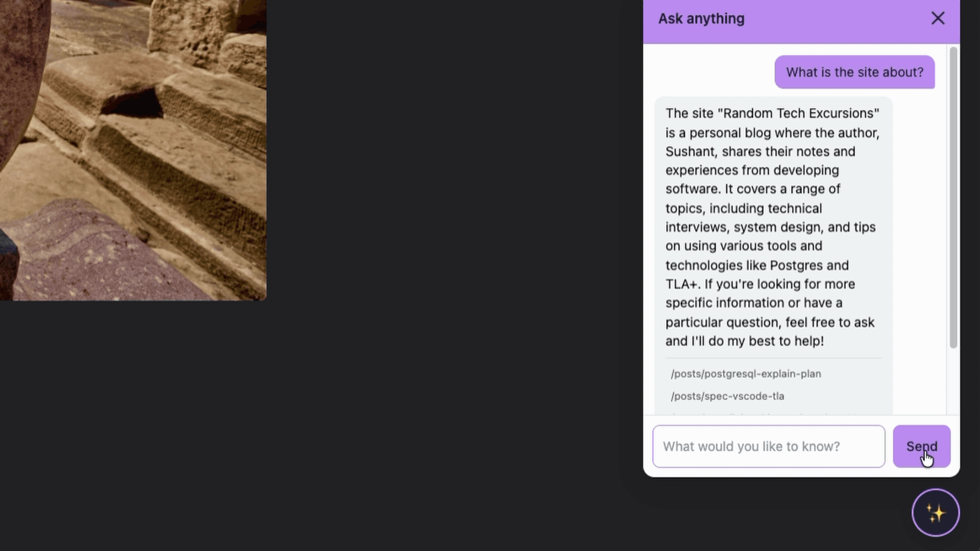The image size is (980, 551).
Task: Select the "What is the site about?" question bubble
Action: click(854, 72)
